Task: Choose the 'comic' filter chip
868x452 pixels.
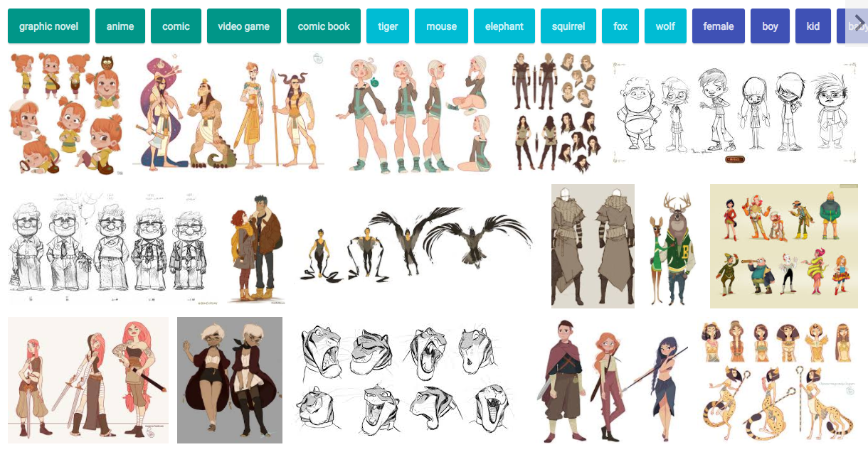Action: (x=176, y=26)
